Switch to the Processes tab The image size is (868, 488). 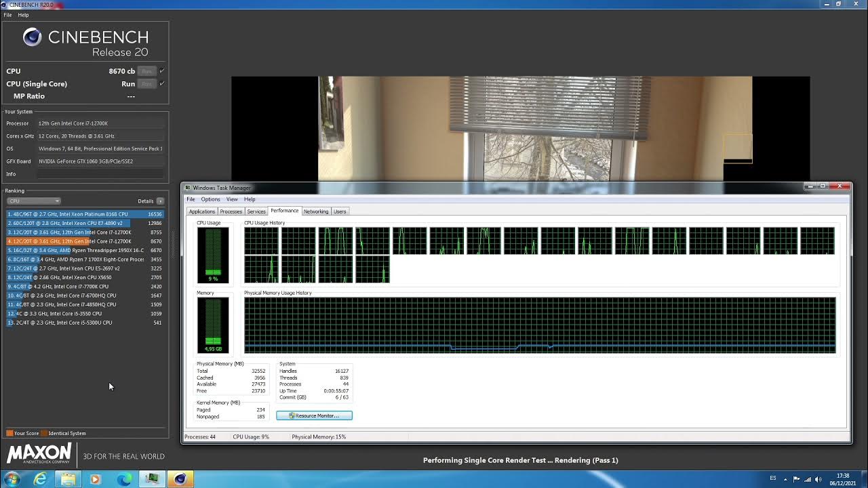231,211
